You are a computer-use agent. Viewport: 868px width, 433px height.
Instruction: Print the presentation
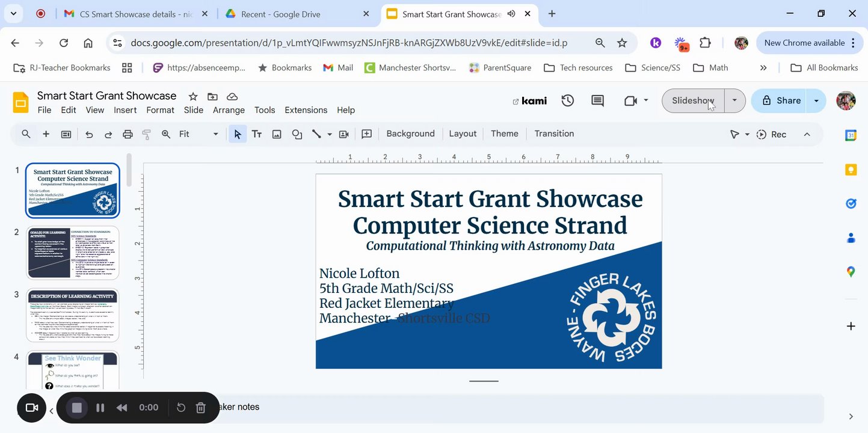click(x=128, y=134)
